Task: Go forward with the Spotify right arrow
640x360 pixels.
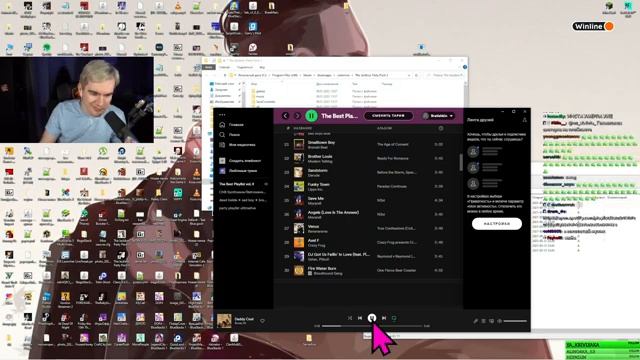Action: coord(297,116)
